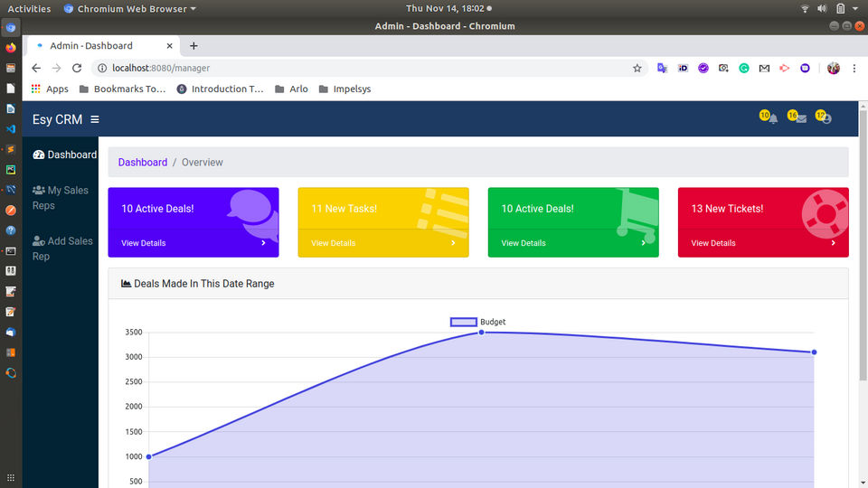Screen dimensions: 868x488
Task: Go back with the browser back arrow
Action: (x=36, y=68)
